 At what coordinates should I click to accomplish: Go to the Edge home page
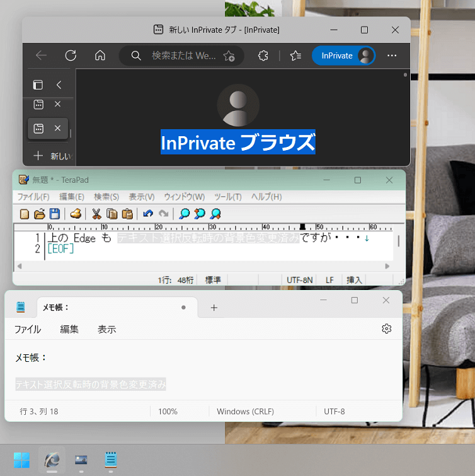100,55
